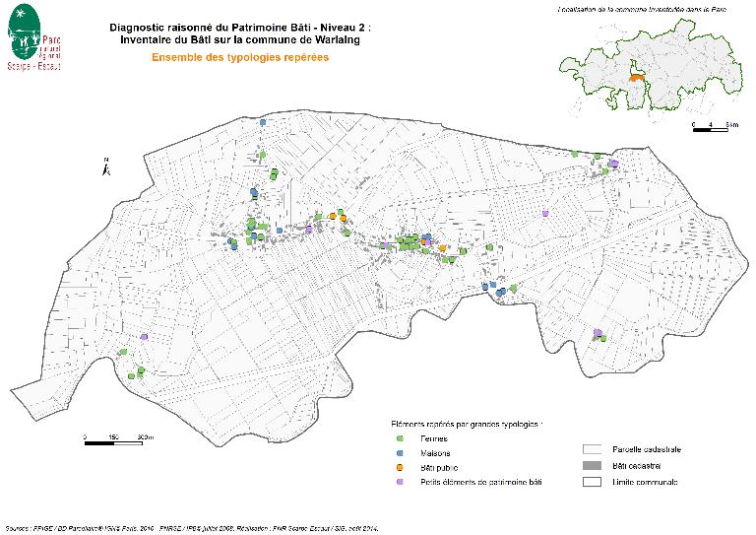Click the north arrow symbol
This screenshot has width=756, height=535.
click(x=106, y=167)
